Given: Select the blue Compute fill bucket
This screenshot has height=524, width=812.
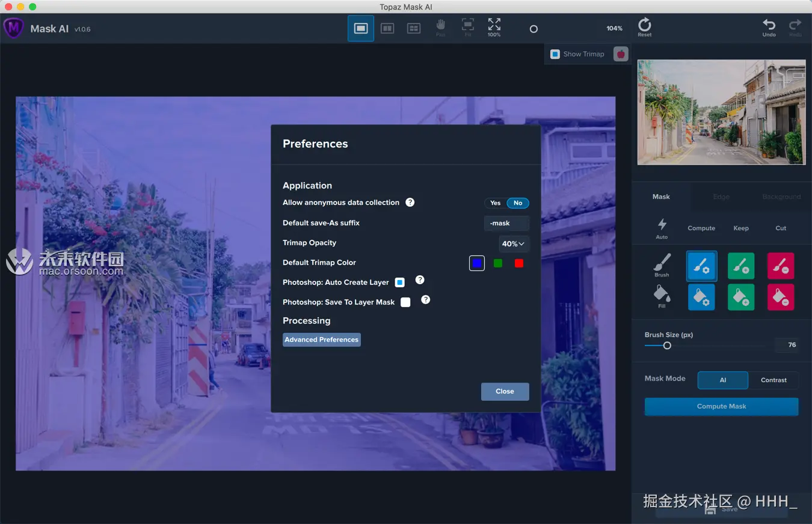Looking at the screenshot, I should (x=701, y=297).
